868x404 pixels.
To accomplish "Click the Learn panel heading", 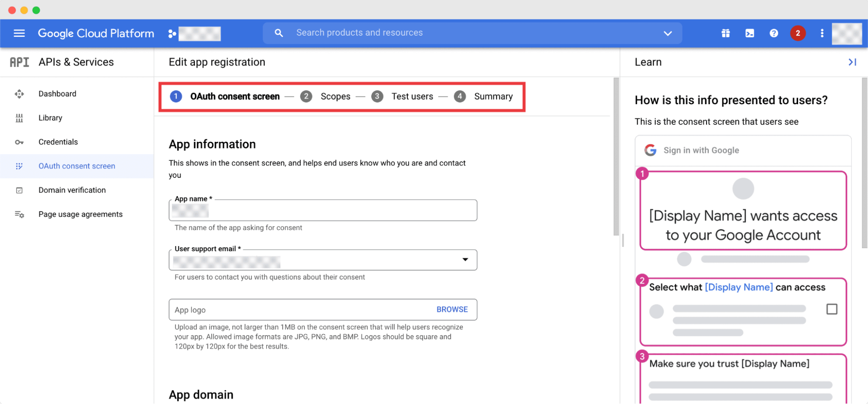I will tap(648, 62).
